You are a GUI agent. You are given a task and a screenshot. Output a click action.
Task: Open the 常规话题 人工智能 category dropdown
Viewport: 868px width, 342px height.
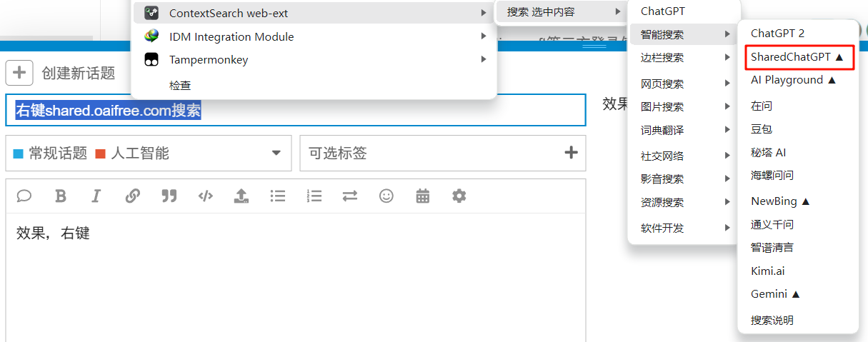pos(149,153)
